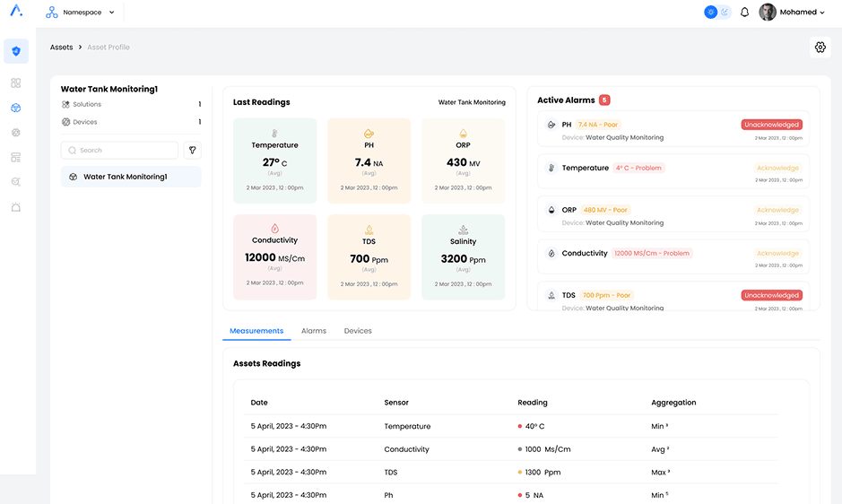This screenshot has width=842, height=504.
Task: Click the asset Search input field
Action: click(119, 151)
